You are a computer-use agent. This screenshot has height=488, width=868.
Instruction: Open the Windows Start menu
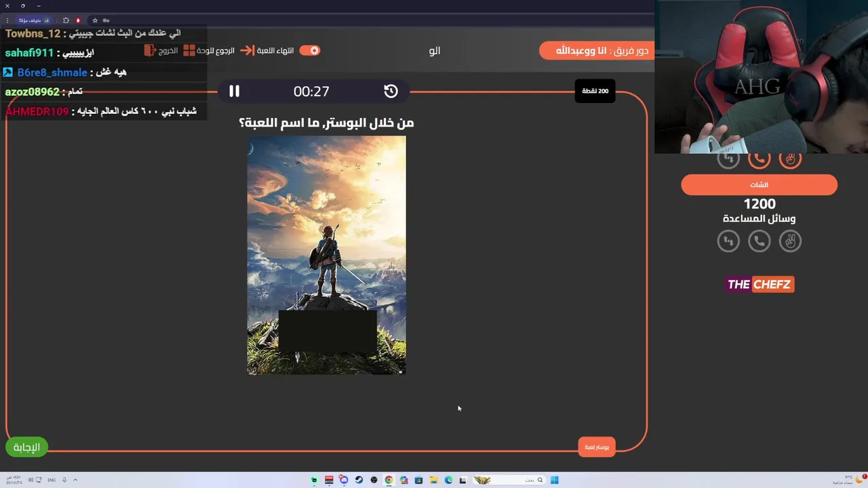[554, 480]
